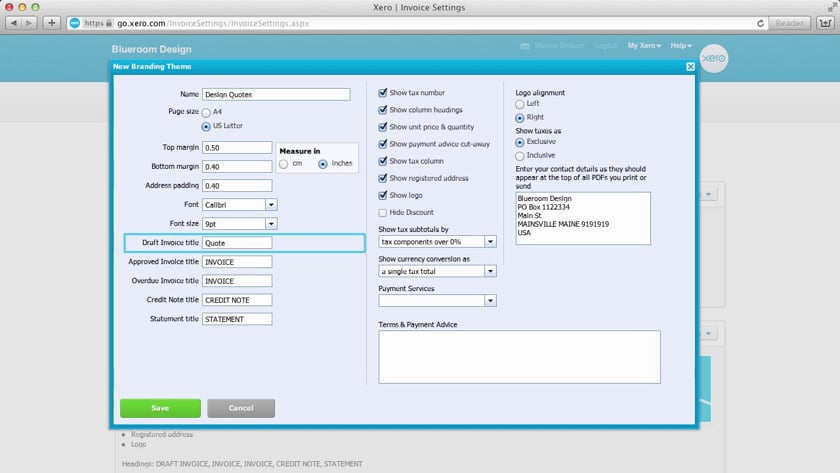Viewport: 840px width, 473px height.
Task: Click Draft Invoice title field
Action: tap(237, 243)
